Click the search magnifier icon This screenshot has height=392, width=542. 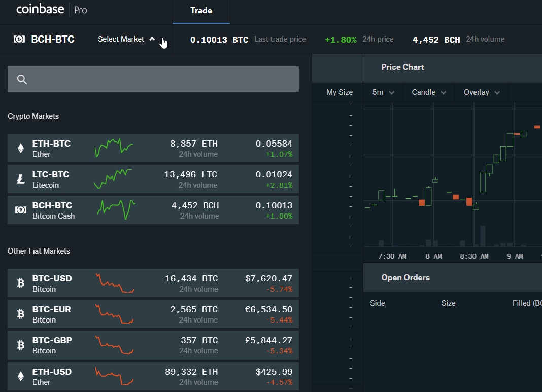pyautogui.click(x=22, y=80)
